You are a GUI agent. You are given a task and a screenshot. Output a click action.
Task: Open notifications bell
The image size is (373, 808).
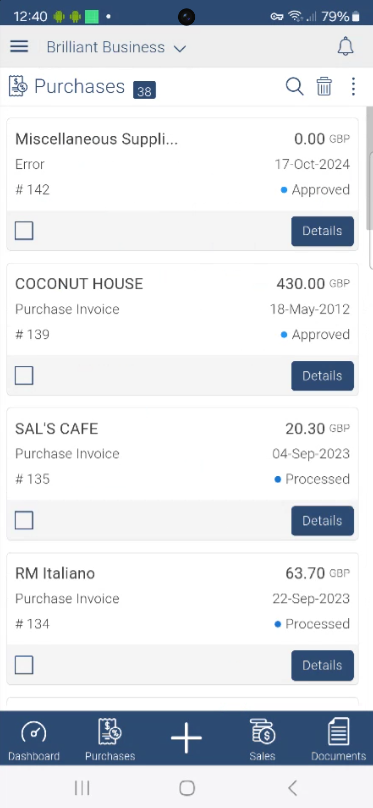[x=345, y=47]
